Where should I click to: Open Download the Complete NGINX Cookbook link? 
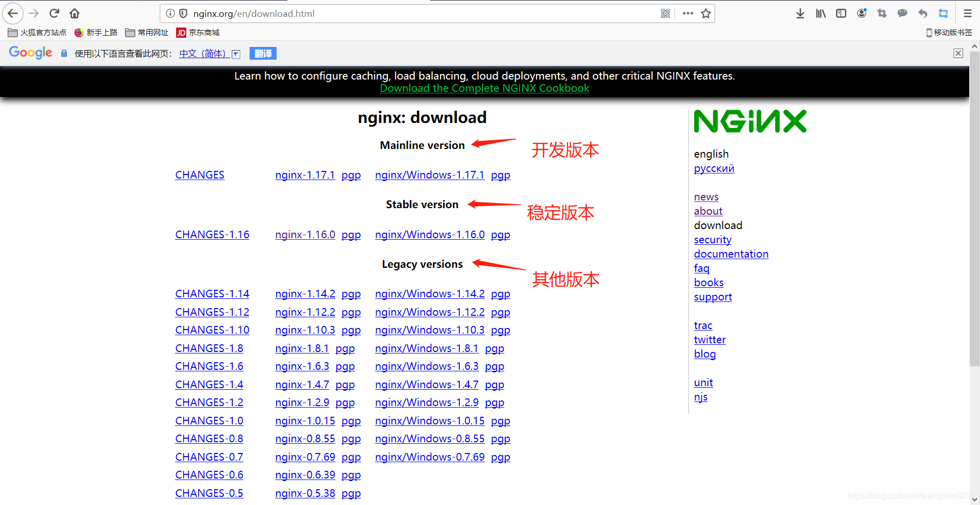pyautogui.click(x=484, y=88)
